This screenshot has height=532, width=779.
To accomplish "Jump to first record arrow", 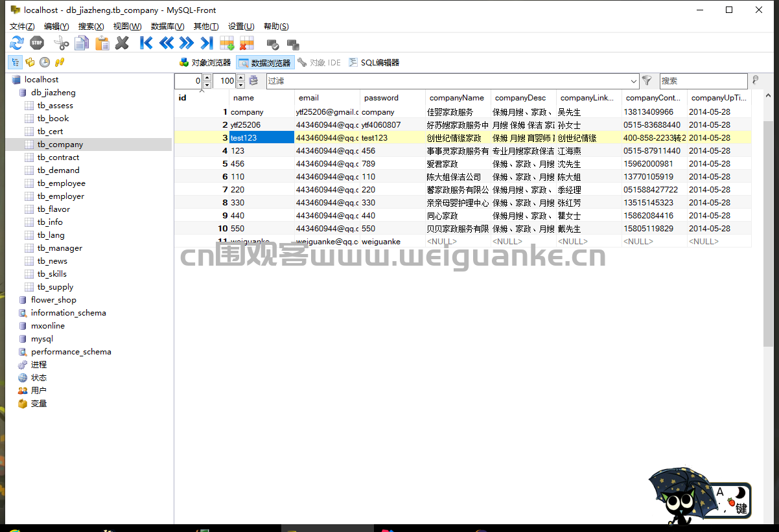I will pyautogui.click(x=146, y=43).
